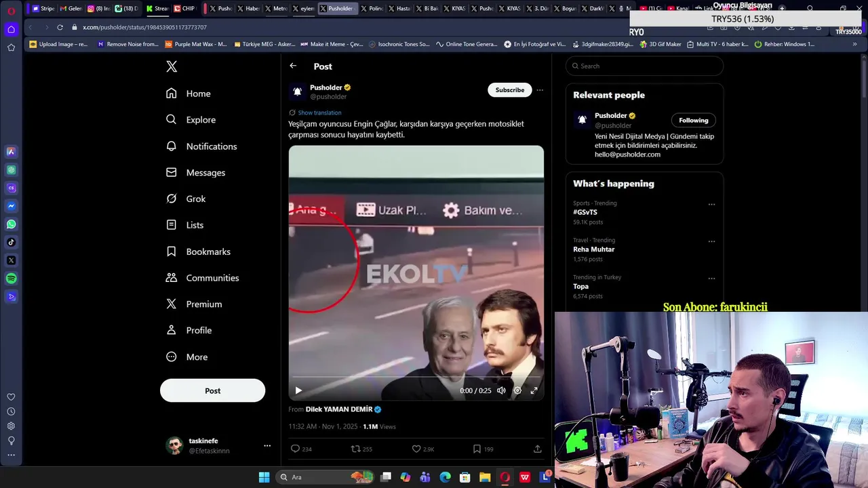Switch to the Metro browser tab
The width and height of the screenshot is (868, 488).
[276, 8]
